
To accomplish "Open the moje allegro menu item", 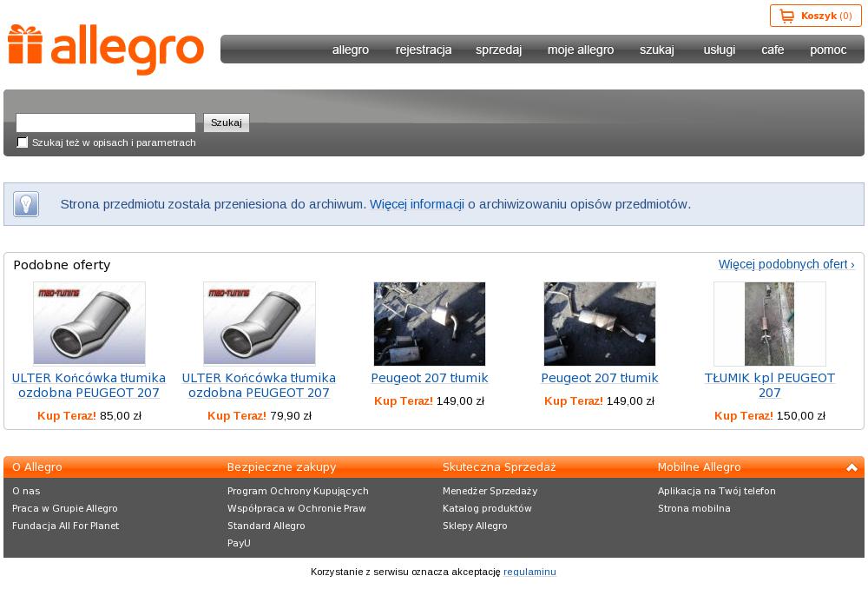I will coord(580,50).
